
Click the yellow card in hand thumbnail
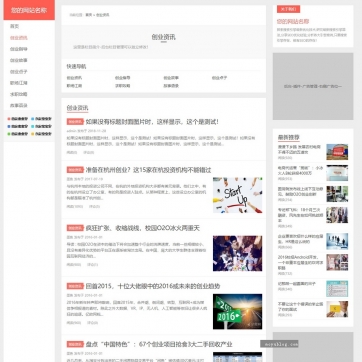pos(337,309)
